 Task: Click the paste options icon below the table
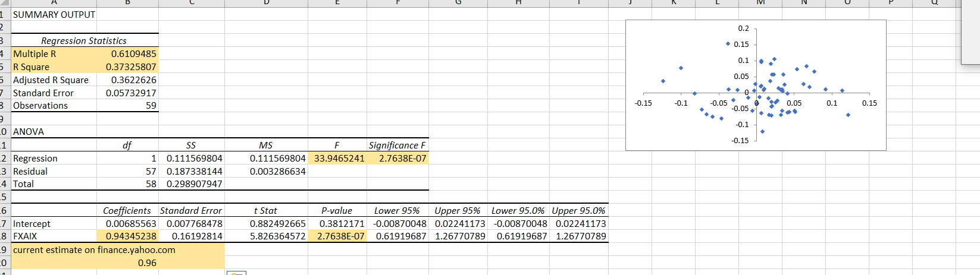click(x=236, y=273)
